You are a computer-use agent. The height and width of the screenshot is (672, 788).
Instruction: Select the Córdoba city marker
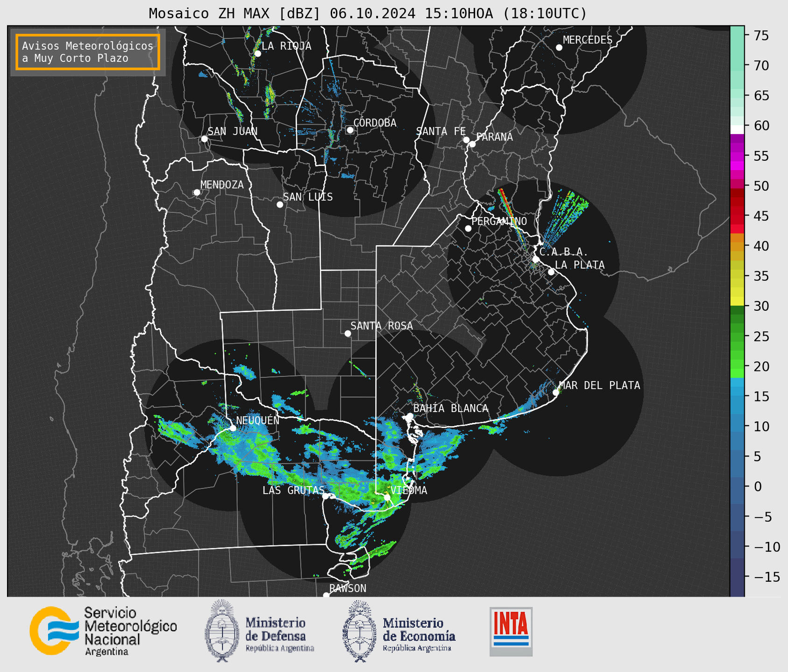point(350,130)
